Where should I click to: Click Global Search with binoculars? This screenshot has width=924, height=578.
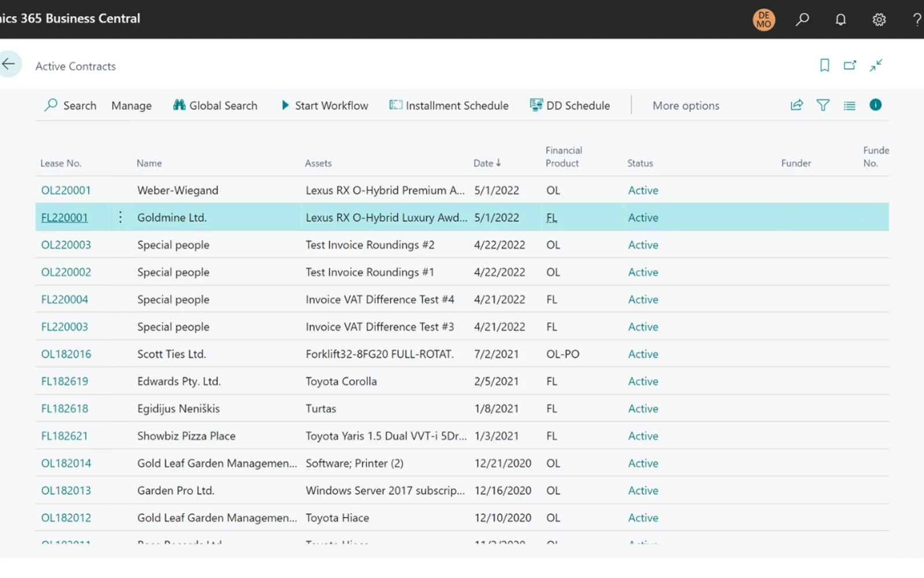pos(215,105)
